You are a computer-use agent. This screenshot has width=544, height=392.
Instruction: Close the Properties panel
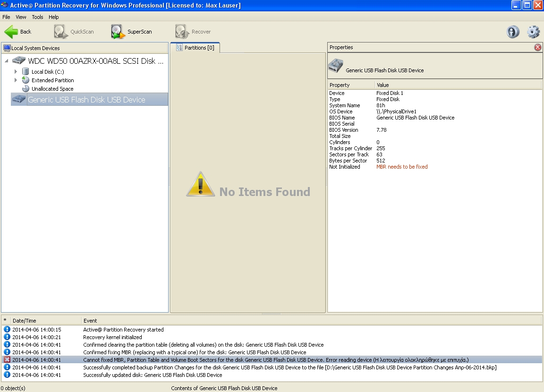(x=537, y=47)
